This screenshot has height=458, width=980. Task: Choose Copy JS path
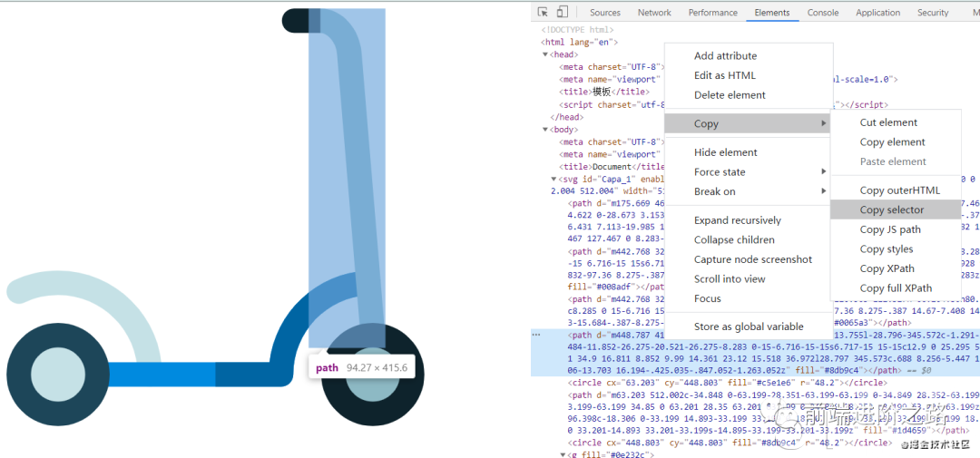pyautogui.click(x=890, y=229)
